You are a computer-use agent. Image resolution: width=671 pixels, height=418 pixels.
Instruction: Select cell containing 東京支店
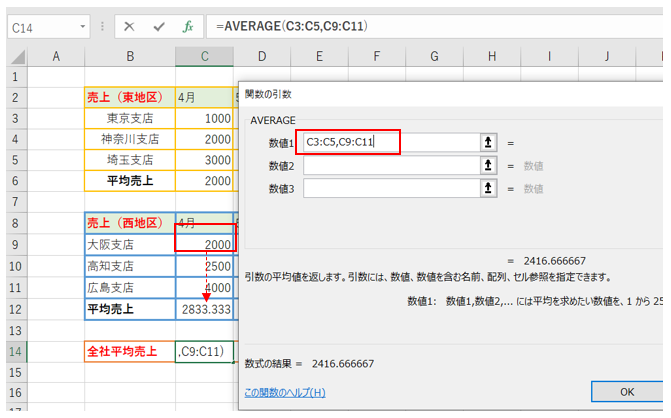[x=130, y=118]
